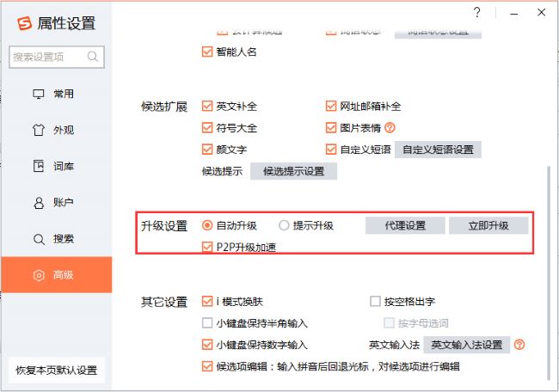The height and width of the screenshot is (392, 559).
Task: Select the 高级 tab
Action: [56, 275]
